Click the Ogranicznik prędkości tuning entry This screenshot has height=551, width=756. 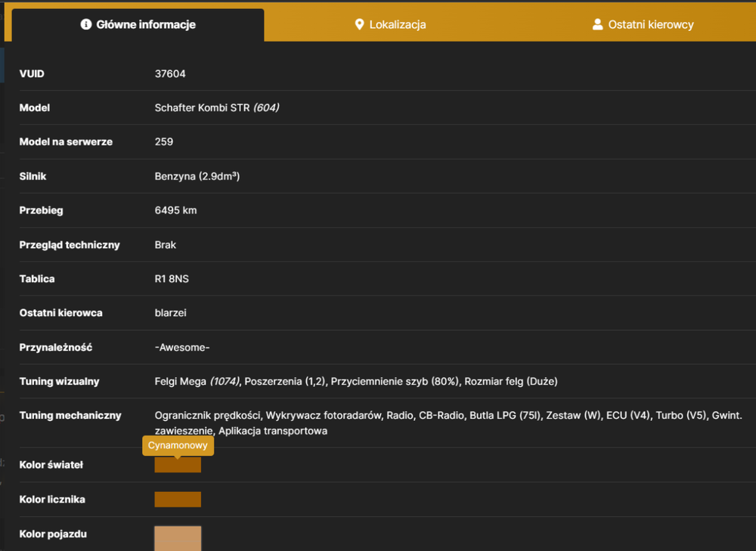(x=208, y=416)
